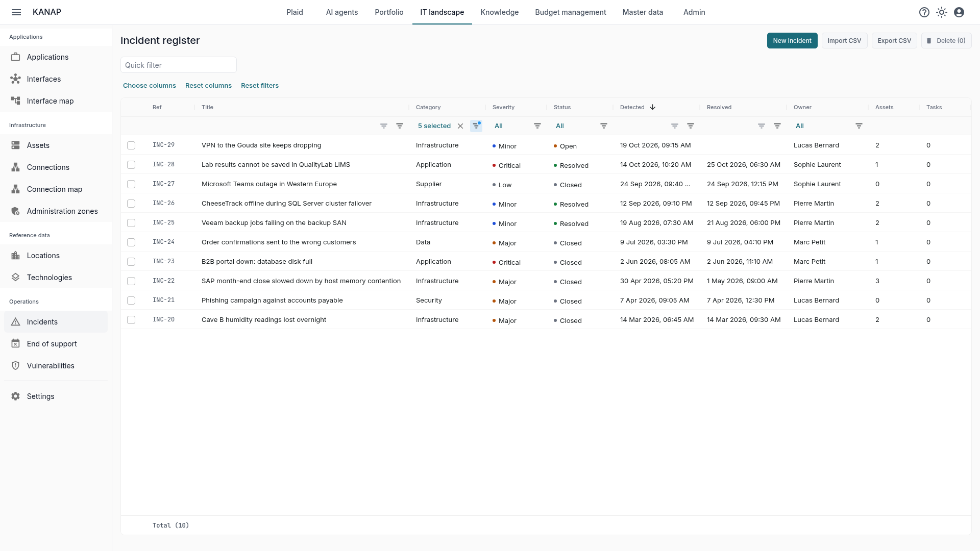
Task: Click the Reset filters link
Action: (x=260, y=86)
